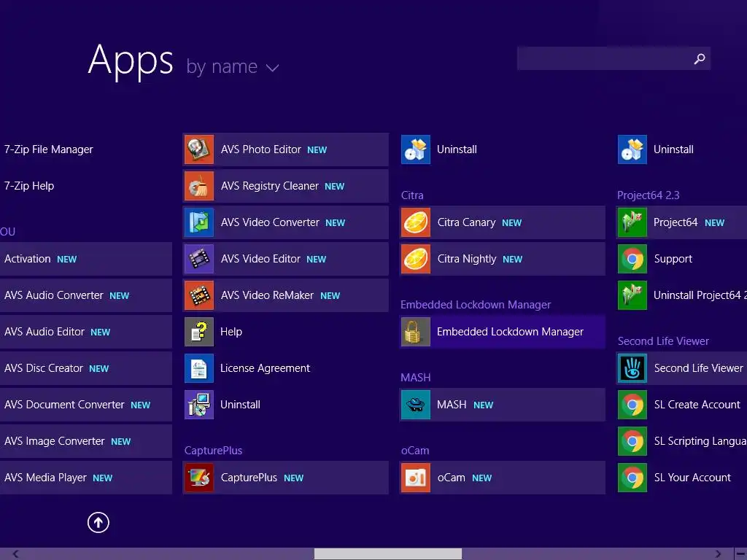This screenshot has width=747, height=560.
Task: Open the oCam app icon
Action: coord(415,478)
